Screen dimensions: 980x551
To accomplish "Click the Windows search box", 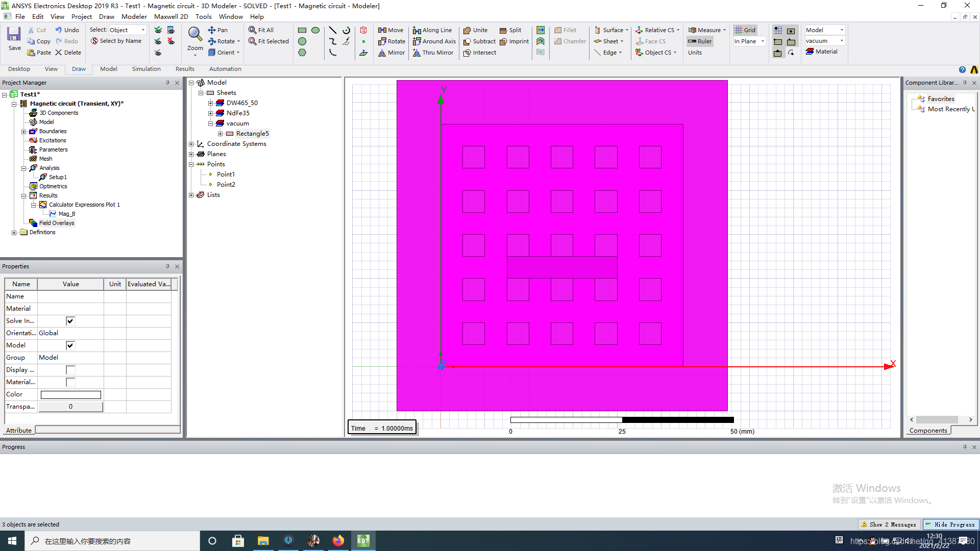I will [112, 541].
